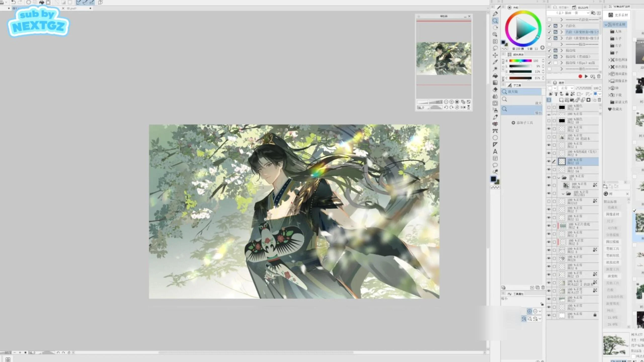Click delete auto action trash icon
Screen dimensions: 644x362
tap(599, 76)
